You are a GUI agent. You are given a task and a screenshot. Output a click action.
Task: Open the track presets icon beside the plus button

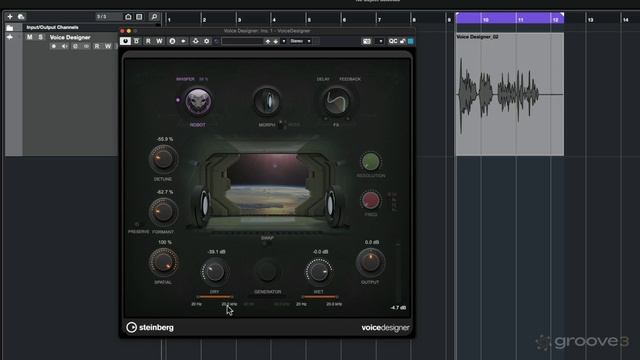coord(21,17)
